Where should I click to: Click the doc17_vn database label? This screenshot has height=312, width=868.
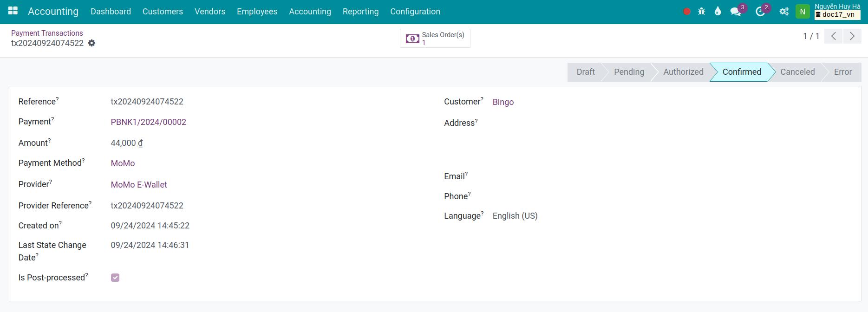tap(837, 15)
